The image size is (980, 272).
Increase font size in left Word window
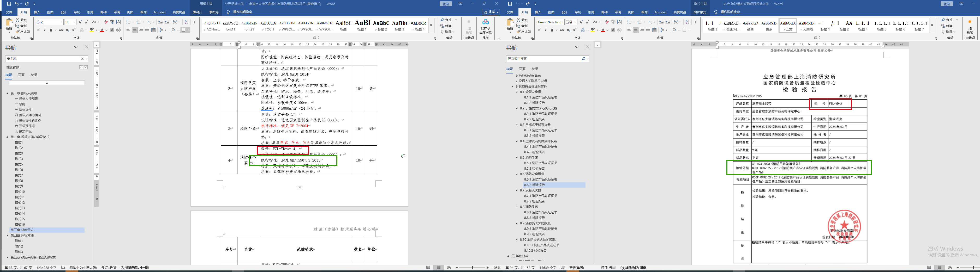click(80, 22)
